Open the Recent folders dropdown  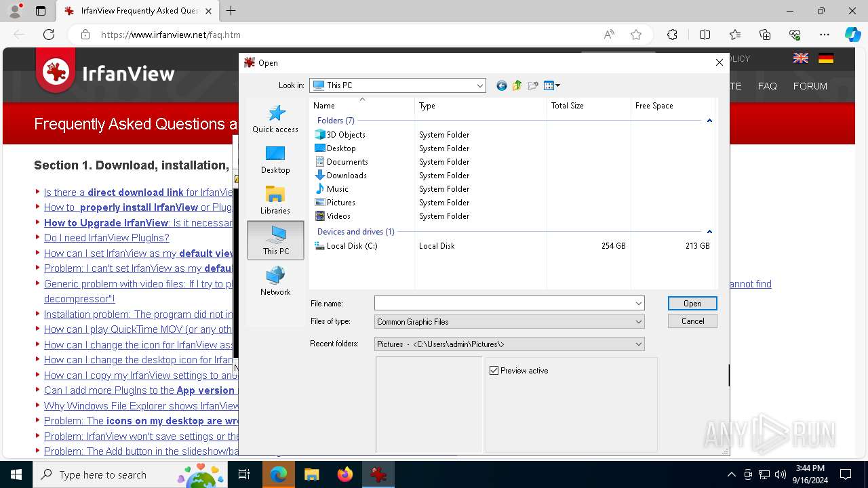[x=509, y=344]
